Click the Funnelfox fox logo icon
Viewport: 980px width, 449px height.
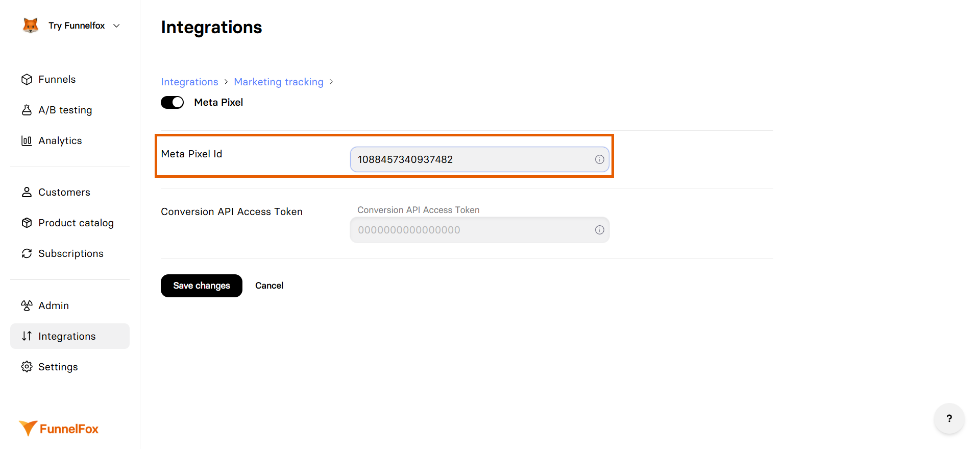point(31,26)
